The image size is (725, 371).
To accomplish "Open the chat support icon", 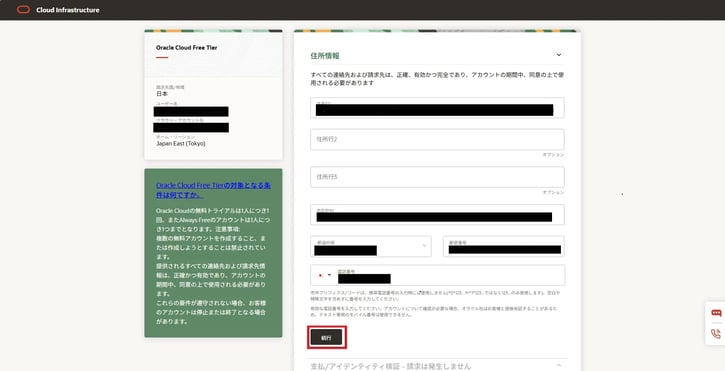I will coord(716,313).
